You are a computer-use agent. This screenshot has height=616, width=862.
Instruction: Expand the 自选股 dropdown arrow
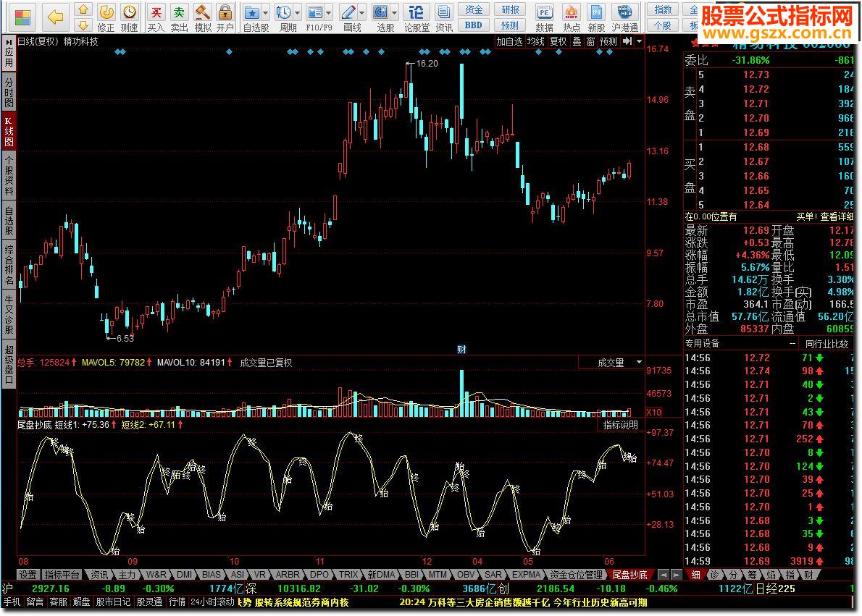(266, 12)
